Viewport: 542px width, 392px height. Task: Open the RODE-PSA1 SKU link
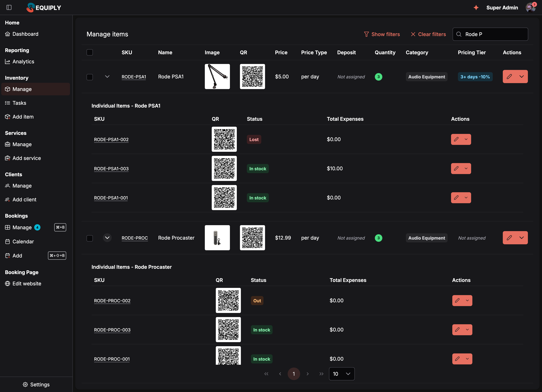[x=134, y=77]
